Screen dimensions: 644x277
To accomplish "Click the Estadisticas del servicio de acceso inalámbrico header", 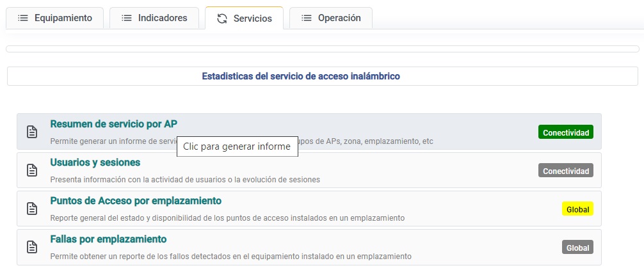I will click(301, 76).
